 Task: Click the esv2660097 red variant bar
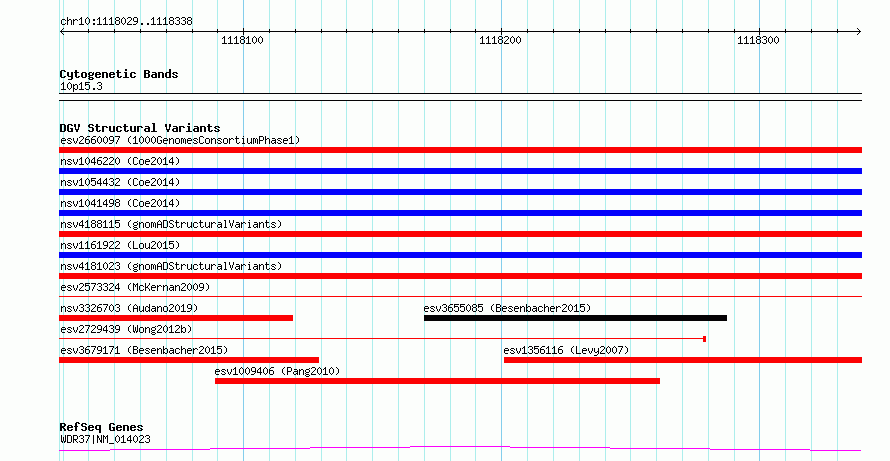pyautogui.click(x=460, y=150)
